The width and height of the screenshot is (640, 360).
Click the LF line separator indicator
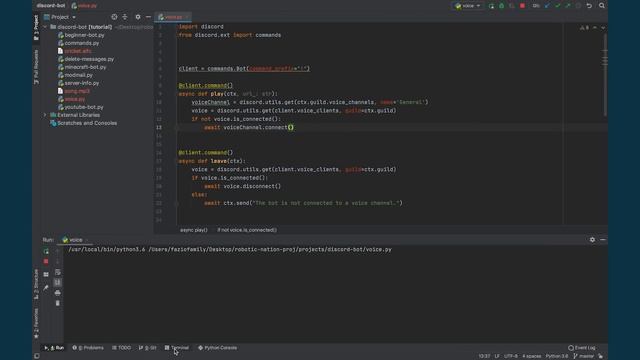point(497,356)
